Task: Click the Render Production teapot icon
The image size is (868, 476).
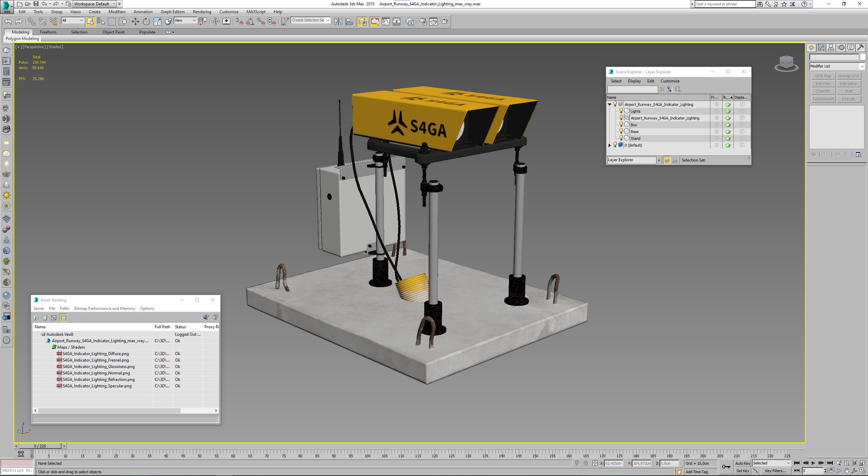Action: [x=444, y=22]
